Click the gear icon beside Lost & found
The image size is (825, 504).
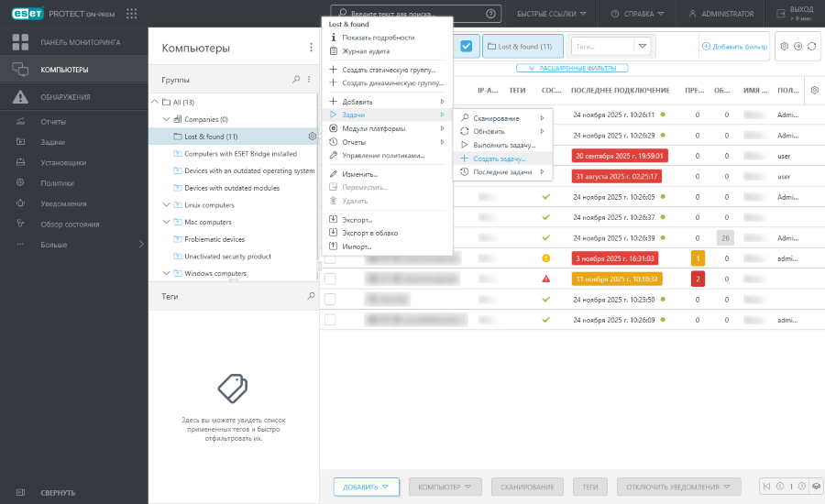point(313,137)
